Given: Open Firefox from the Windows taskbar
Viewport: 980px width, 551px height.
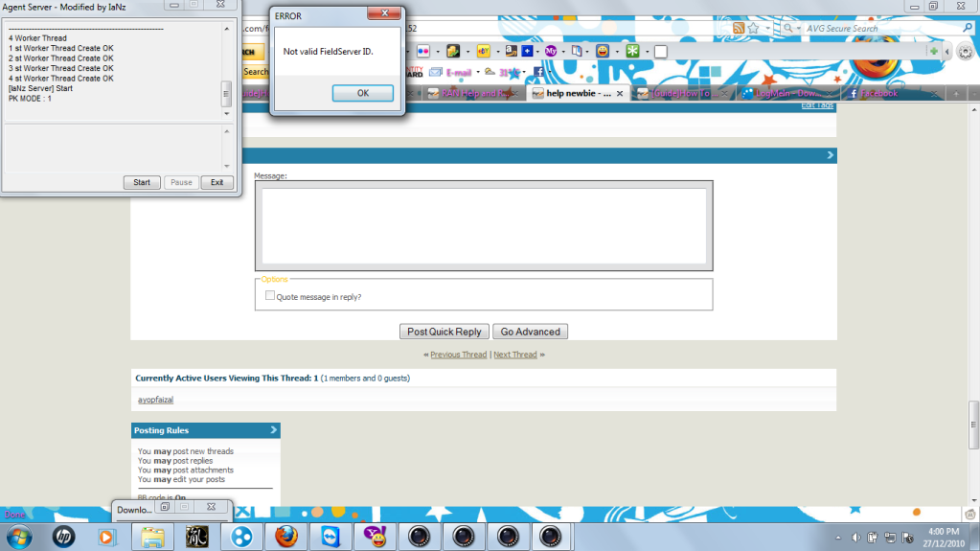Looking at the screenshot, I should [x=283, y=536].
